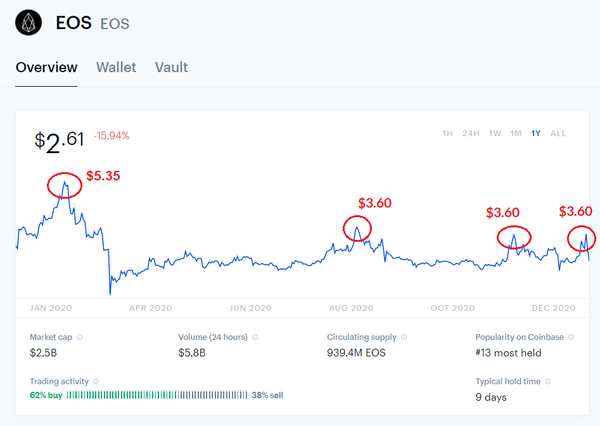
Task: Click the August $3.60 peak on chart
Action: pos(357,229)
